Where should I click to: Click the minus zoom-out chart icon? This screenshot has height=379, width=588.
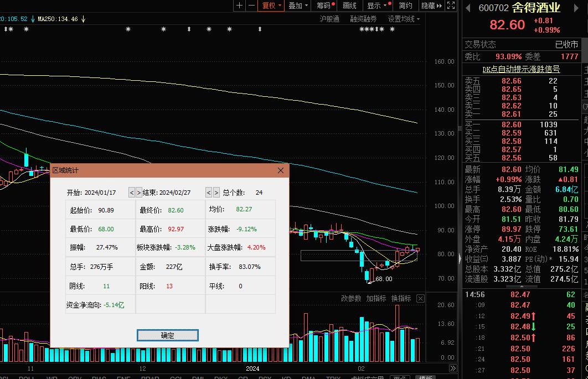tap(252, 6)
